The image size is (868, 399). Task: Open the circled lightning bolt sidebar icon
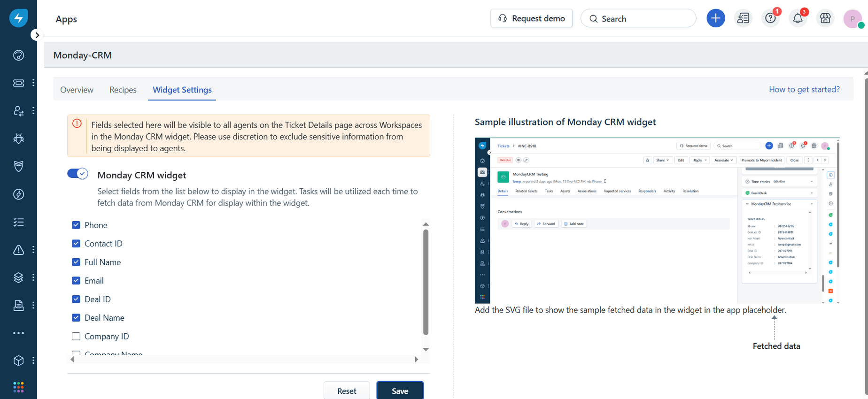18,194
